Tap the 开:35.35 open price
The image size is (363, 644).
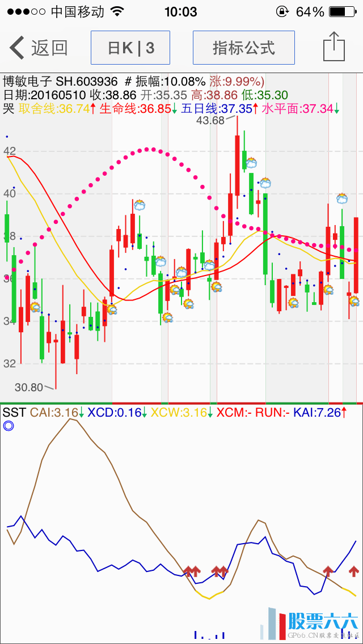pyautogui.click(x=163, y=95)
